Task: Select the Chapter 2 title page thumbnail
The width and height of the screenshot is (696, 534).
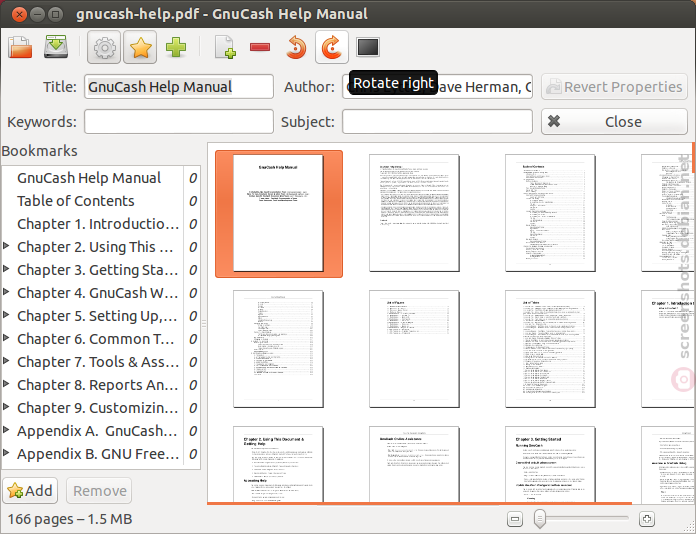Action: pos(278,465)
